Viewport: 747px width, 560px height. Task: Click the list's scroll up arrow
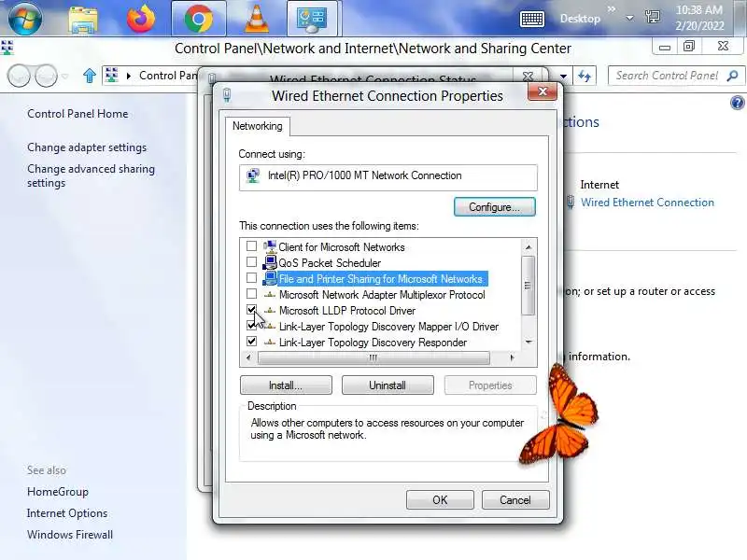(x=529, y=246)
